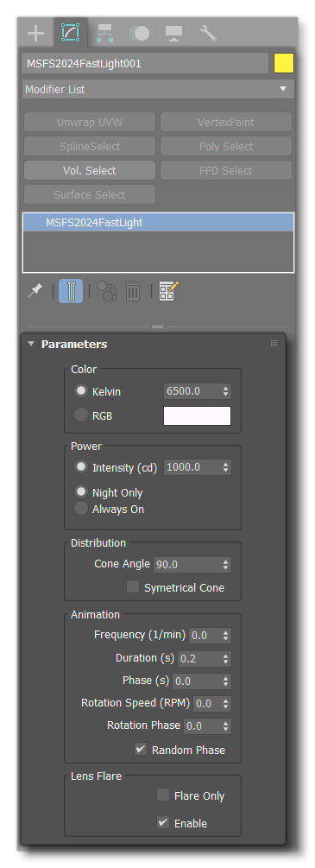The image size is (315, 868).
Task: Click the Duration (s) 0.2 field
Action: pyautogui.click(x=198, y=659)
